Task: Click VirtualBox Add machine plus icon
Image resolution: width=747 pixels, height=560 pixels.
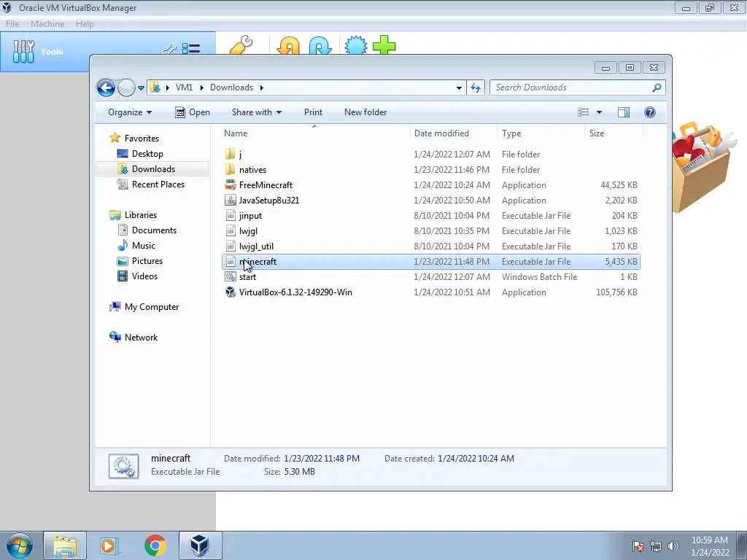Action: point(384,46)
